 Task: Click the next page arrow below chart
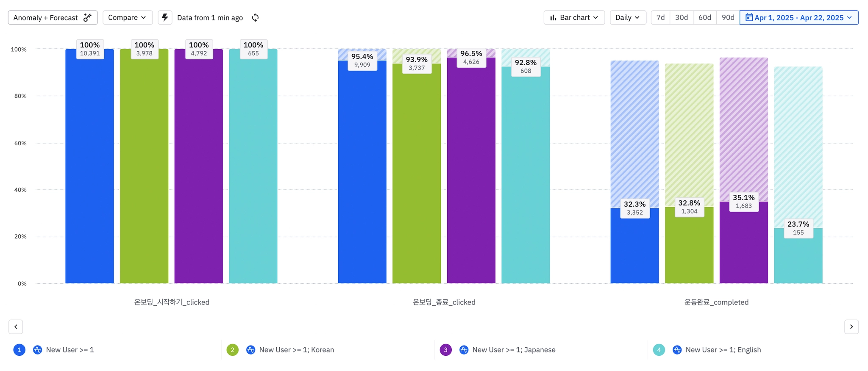click(x=851, y=327)
